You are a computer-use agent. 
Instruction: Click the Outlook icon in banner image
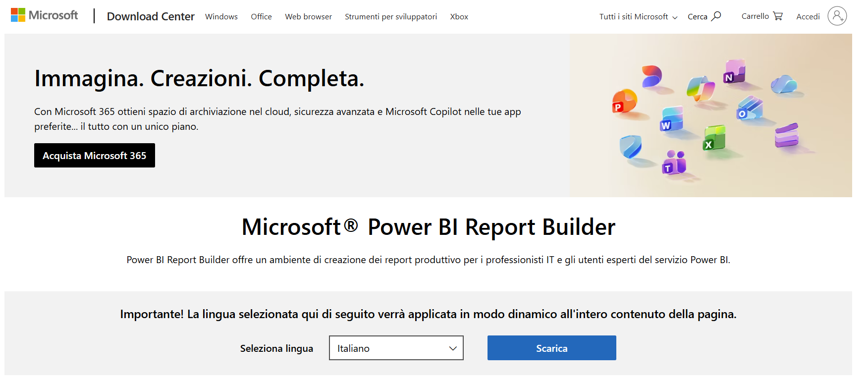pyautogui.click(x=750, y=108)
